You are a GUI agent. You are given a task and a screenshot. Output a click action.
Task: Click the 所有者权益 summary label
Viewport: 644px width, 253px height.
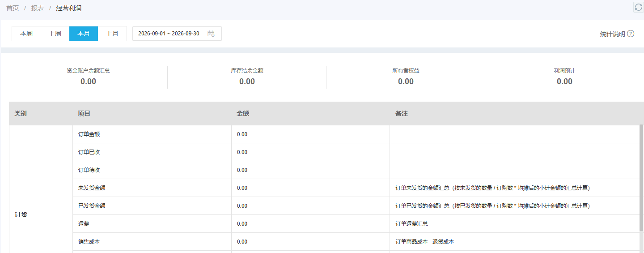(406, 71)
